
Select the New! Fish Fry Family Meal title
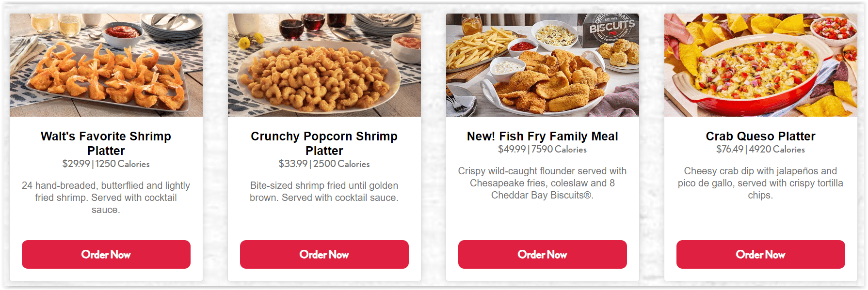point(542,136)
